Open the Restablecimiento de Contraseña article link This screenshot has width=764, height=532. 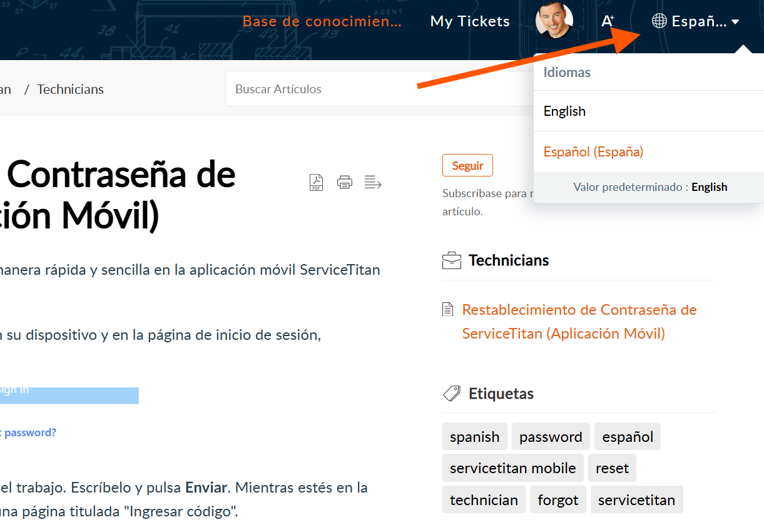point(579,322)
